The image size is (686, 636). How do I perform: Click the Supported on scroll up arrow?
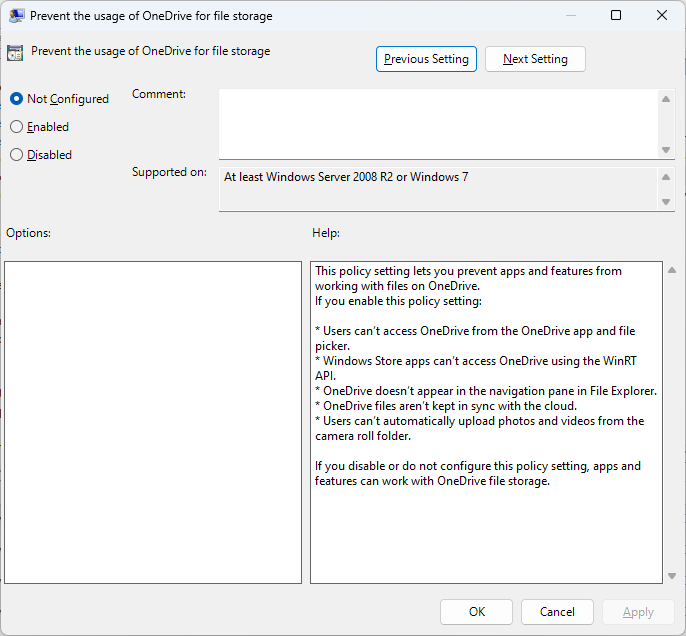666,178
